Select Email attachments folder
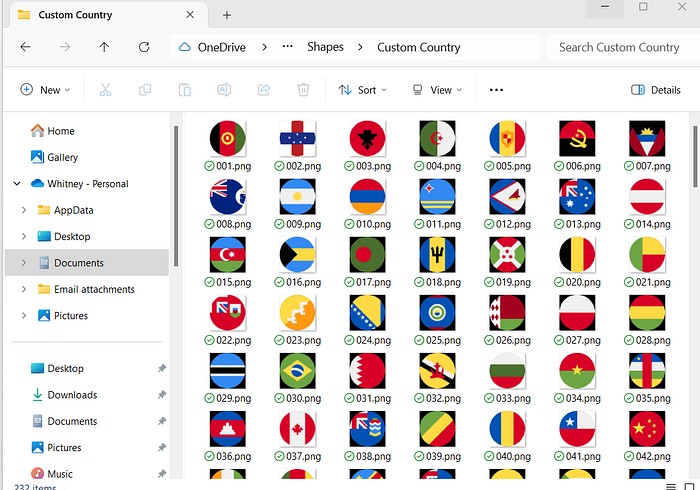 coord(86,289)
